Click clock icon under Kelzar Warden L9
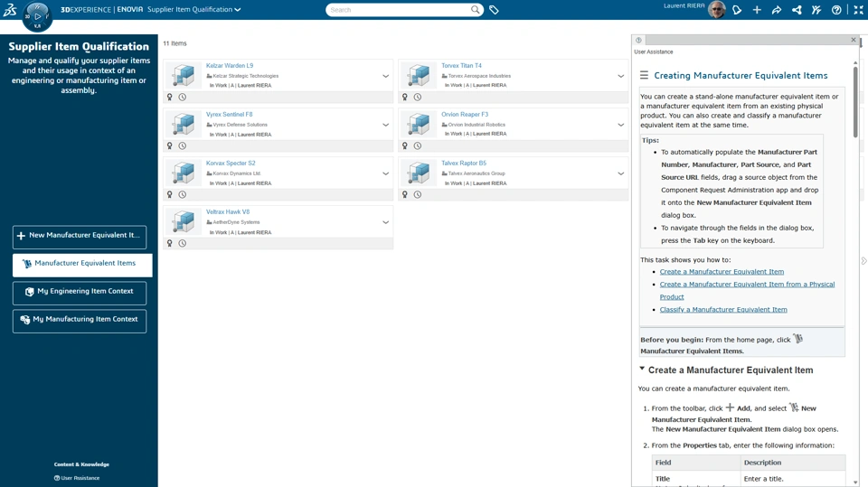The width and height of the screenshot is (868, 487). coord(182,97)
